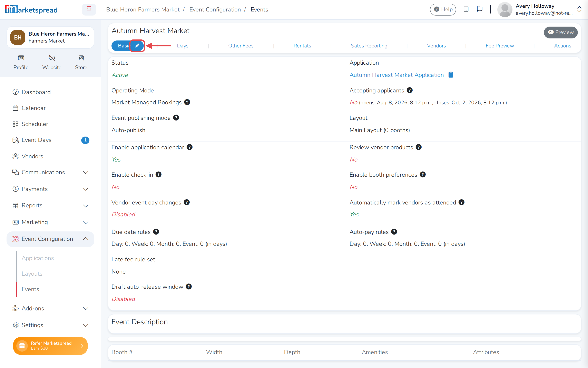The height and width of the screenshot is (368, 588).
Task: Open the Actions tab
Action: click(562, 46)
